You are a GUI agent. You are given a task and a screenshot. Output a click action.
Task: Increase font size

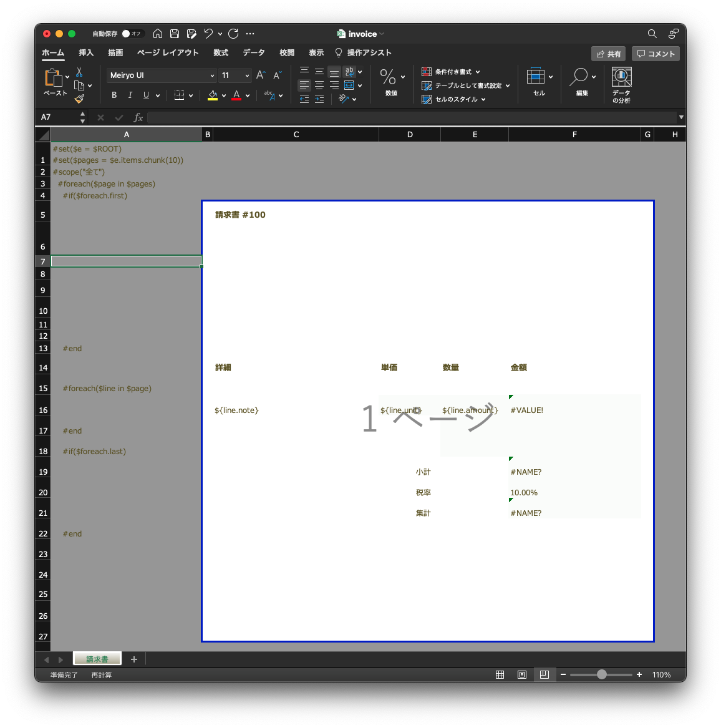(x=261, y=75)
